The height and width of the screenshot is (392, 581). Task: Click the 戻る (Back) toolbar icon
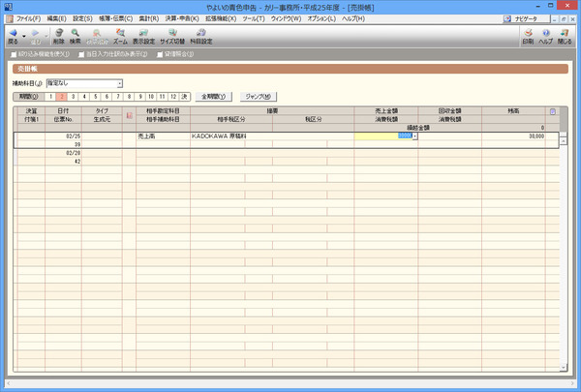click(x=13, y=36)
